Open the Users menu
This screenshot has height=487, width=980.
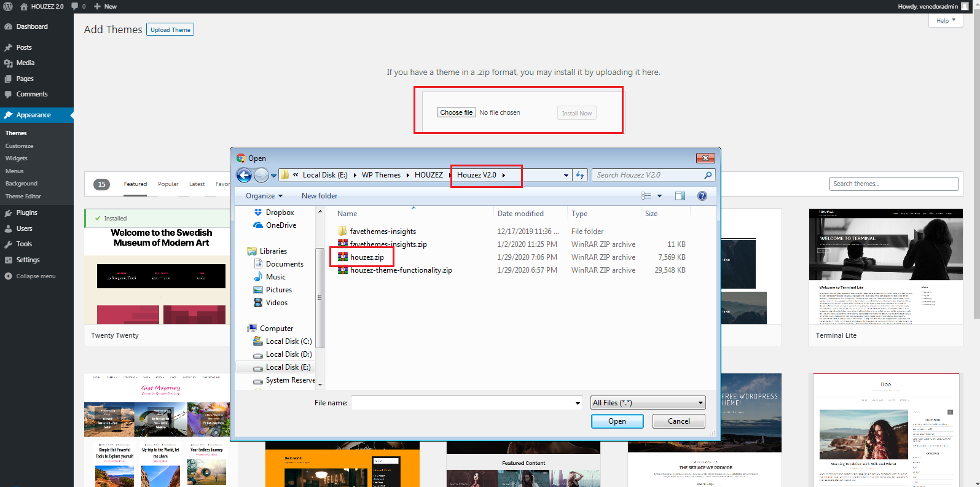tap(25, 228)
